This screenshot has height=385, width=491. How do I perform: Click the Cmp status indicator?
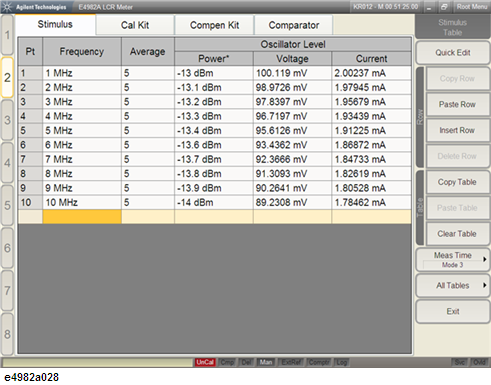pyautogui.click(x=227, y=362)
